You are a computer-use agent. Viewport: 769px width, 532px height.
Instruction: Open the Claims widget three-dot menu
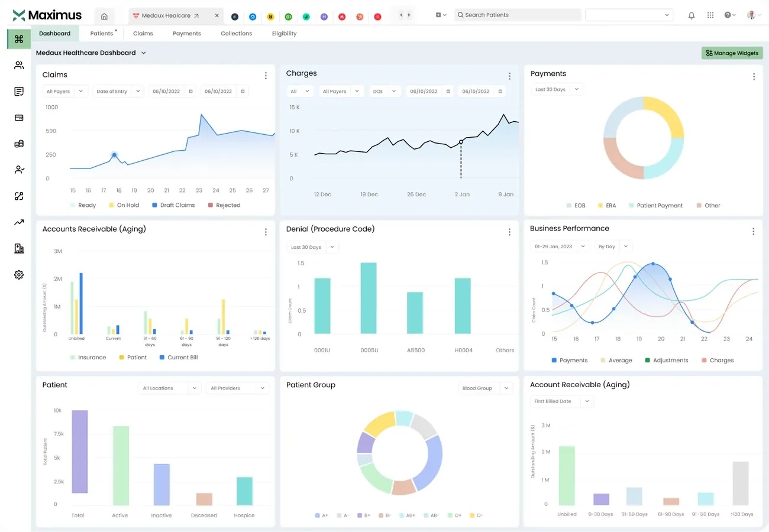click(266, 76)
